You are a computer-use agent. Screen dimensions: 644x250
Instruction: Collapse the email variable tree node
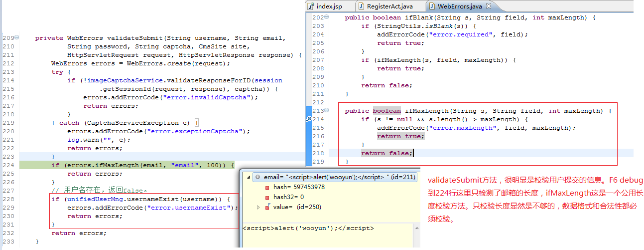248,177
